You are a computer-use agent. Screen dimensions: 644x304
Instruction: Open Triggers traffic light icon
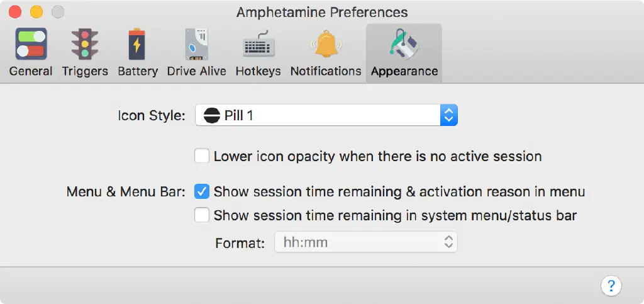pos(85,44)
